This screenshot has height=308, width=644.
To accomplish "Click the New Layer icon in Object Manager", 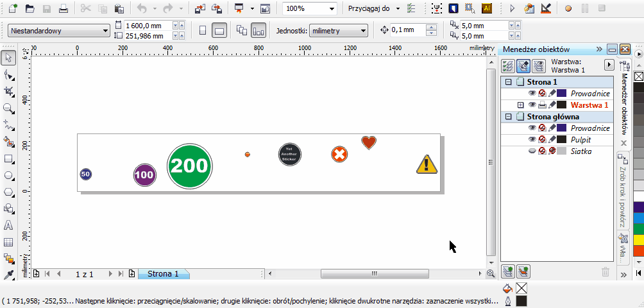I will point(508,271).
